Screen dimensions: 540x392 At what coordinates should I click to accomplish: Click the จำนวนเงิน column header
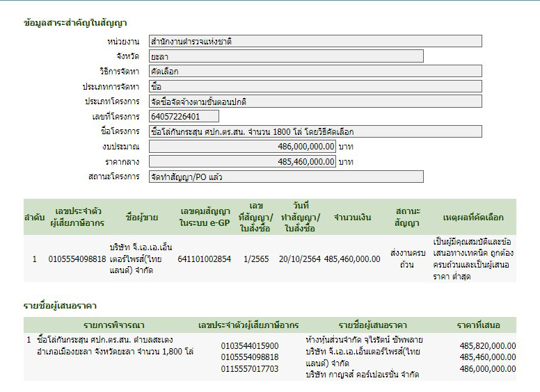(x=351, y=217)
